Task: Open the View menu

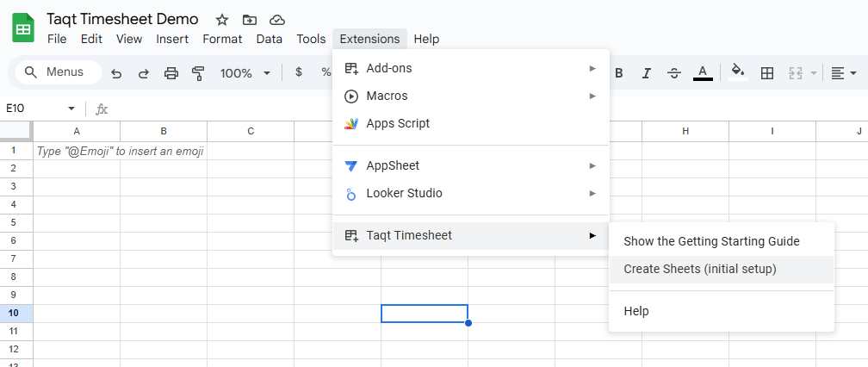Action: pyautogui.click(x=129, y=39)
